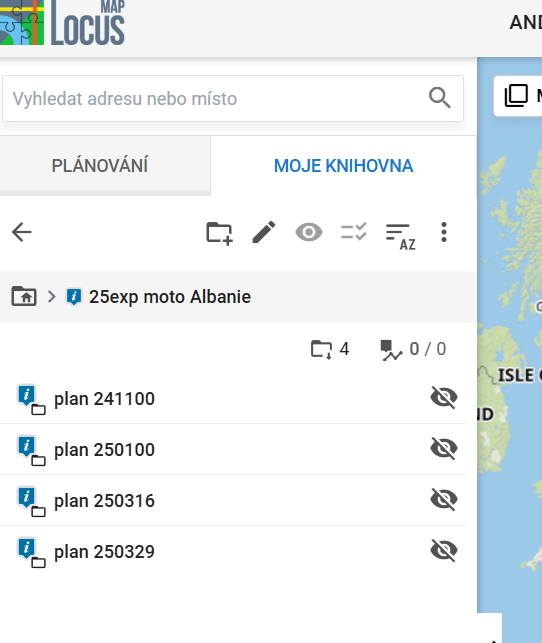The width and height of the screenshot is (542, 643).
Task: Unhide the plan 250316 folder
Action: [x=444, y=499]
